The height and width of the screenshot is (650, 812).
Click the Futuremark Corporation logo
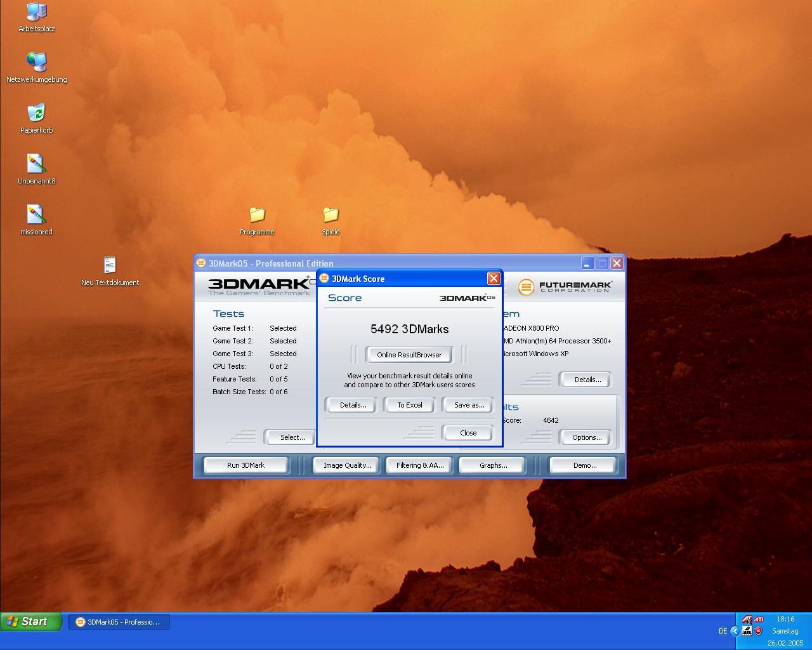click(565, 287)
